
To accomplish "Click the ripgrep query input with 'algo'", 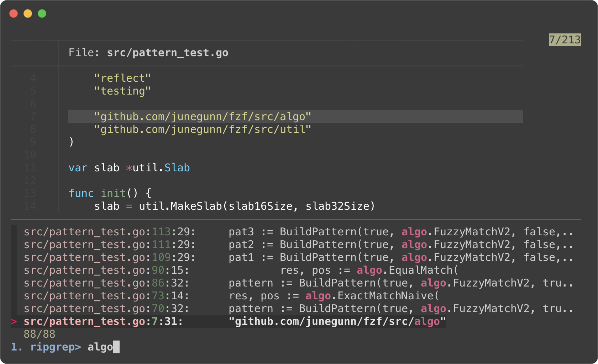I will point(103,347).
